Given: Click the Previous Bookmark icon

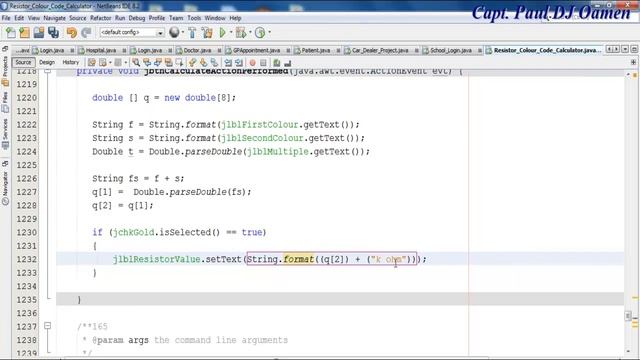Looking at the screenshot, I should pyautogui.click(x=192, y=63).
